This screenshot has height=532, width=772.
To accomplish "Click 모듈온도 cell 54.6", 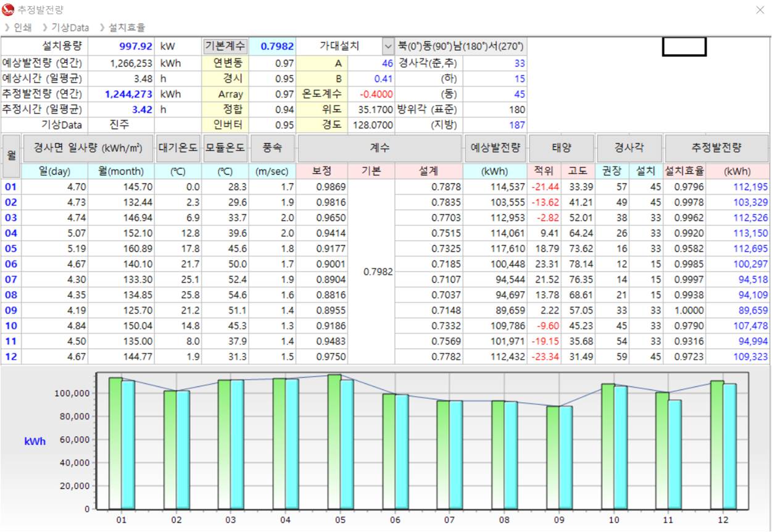I will coord(225,295).
